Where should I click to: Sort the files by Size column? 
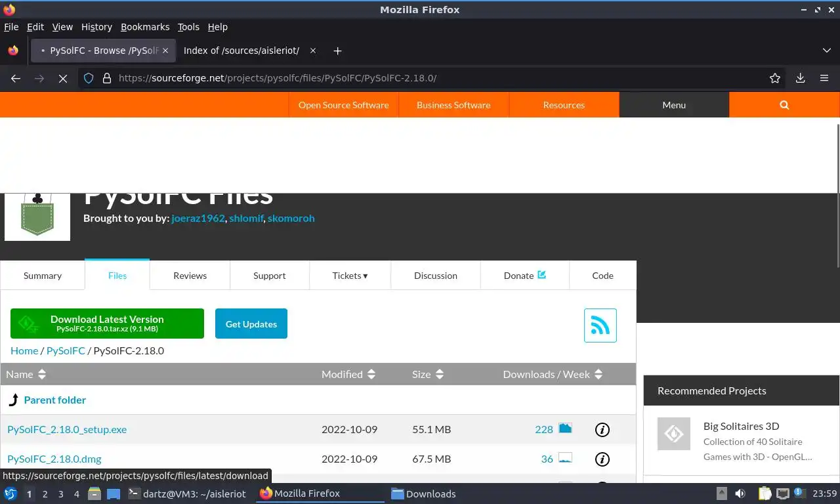[x=428, y=374]
